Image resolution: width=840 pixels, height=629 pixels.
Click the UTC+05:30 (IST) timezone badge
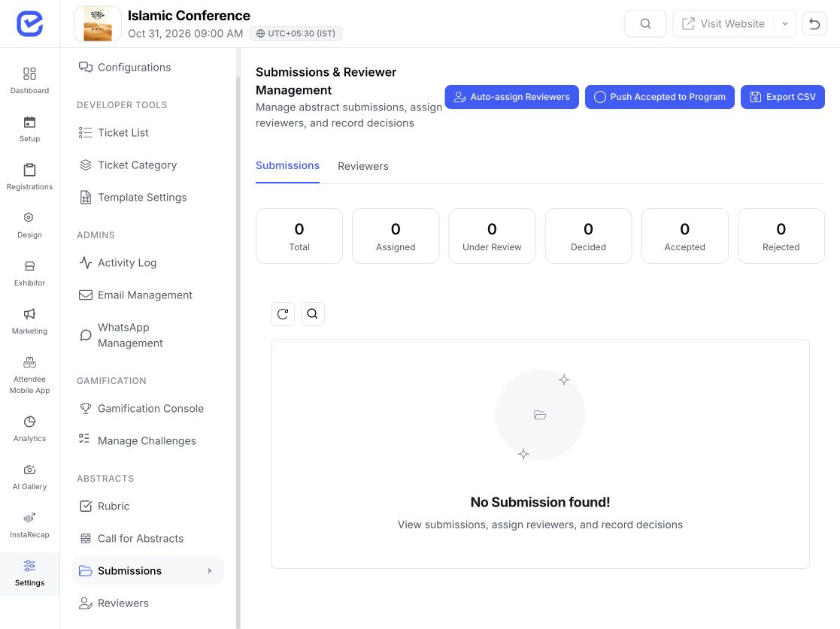(x=296, y=33)
